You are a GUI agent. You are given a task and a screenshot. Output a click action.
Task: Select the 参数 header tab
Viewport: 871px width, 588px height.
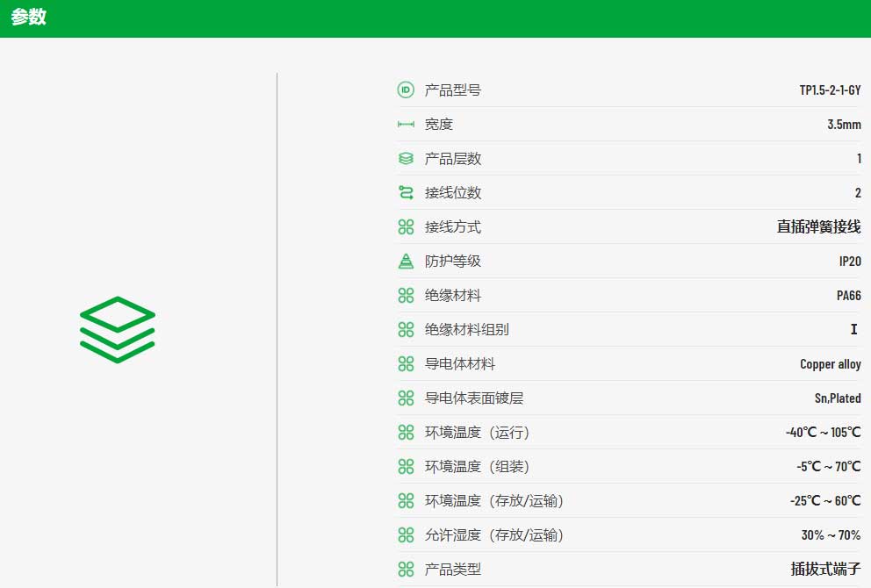[28, 18]
